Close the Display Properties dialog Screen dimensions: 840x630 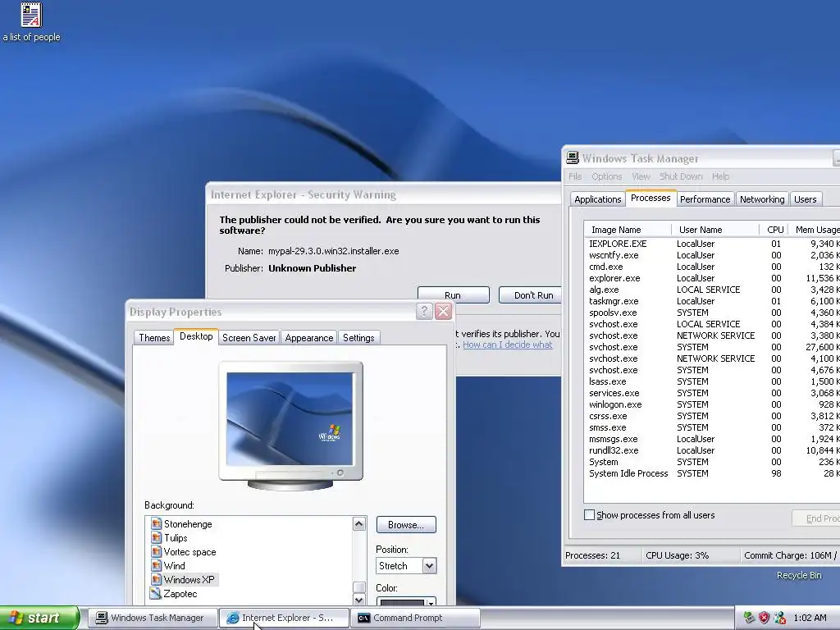[443, 311]
